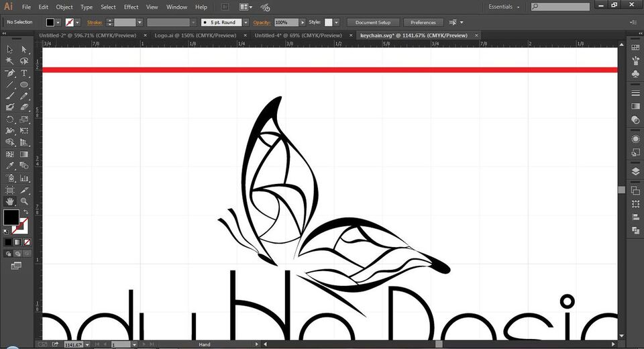This screenshot has height=349, width=644.
Task: Click the large black Fill color box
Action: click(11, 217)
